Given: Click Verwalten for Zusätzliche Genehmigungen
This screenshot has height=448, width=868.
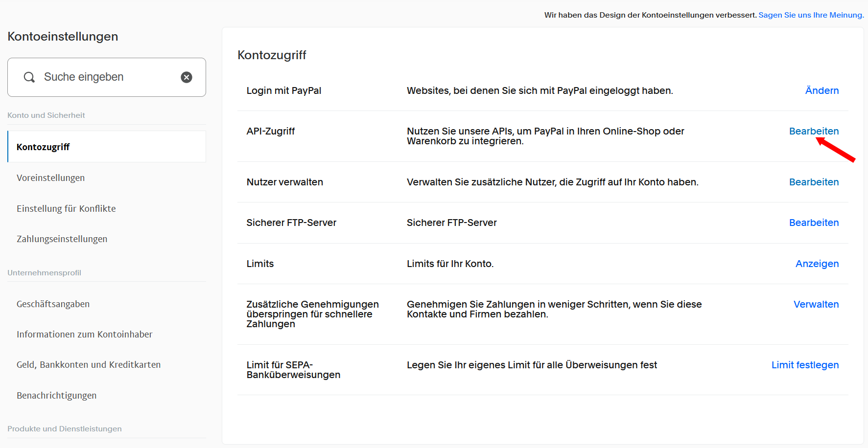Looking at the screenshot, I should [816, 304].
